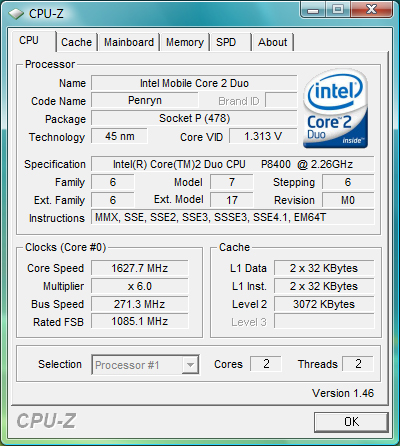Click the Processor selection dropdown arrow

(x=190, y=365)
